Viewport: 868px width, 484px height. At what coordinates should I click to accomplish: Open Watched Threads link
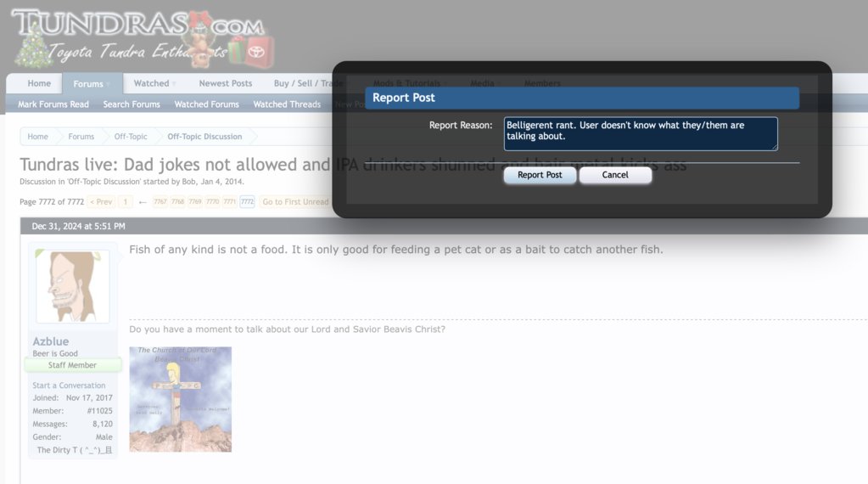point(287,104)
